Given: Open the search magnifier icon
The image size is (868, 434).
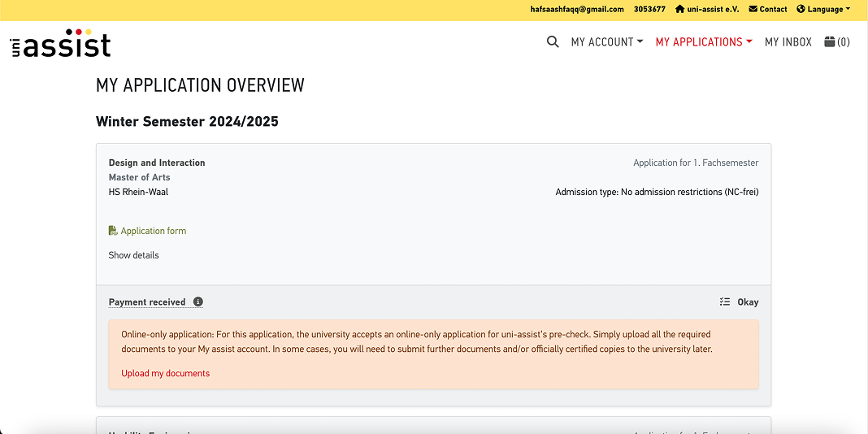Looking at the screenshot, I should click(x=553, y=42).
